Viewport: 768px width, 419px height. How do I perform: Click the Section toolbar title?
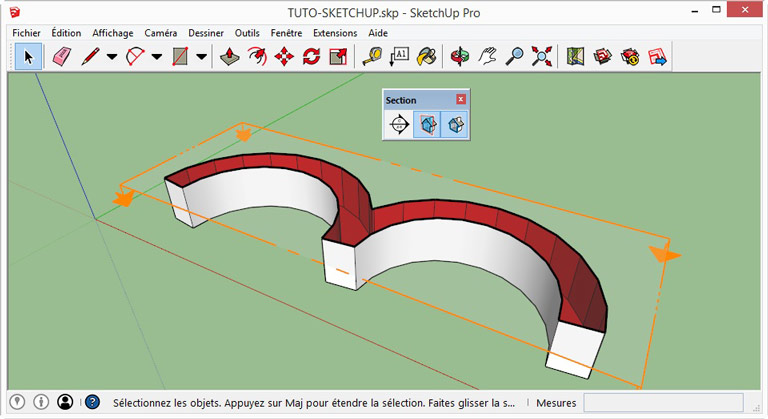coord(401,100)
